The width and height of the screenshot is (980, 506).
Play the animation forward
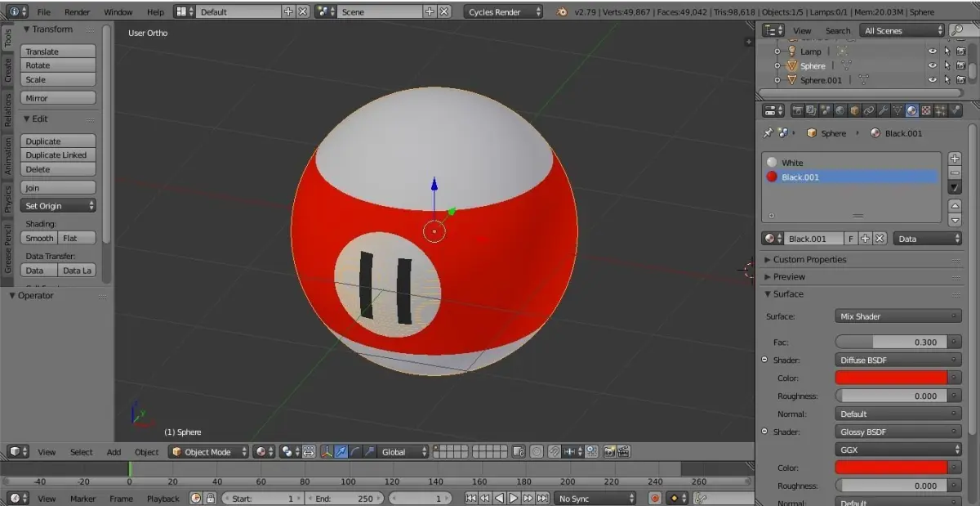point(514,498)
